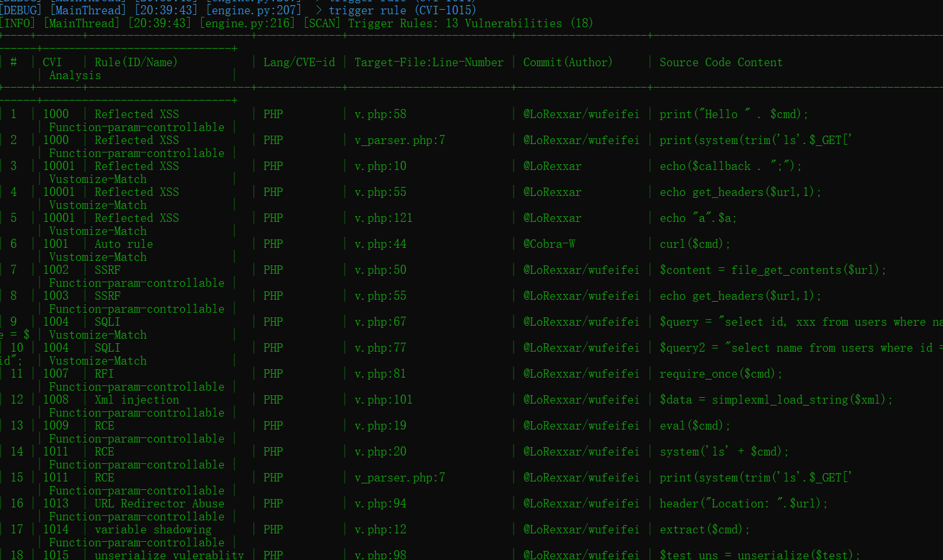Click the 'URL Redirector Abuse' rule name
Screen dimensions: 943x560
click(160, 504)
